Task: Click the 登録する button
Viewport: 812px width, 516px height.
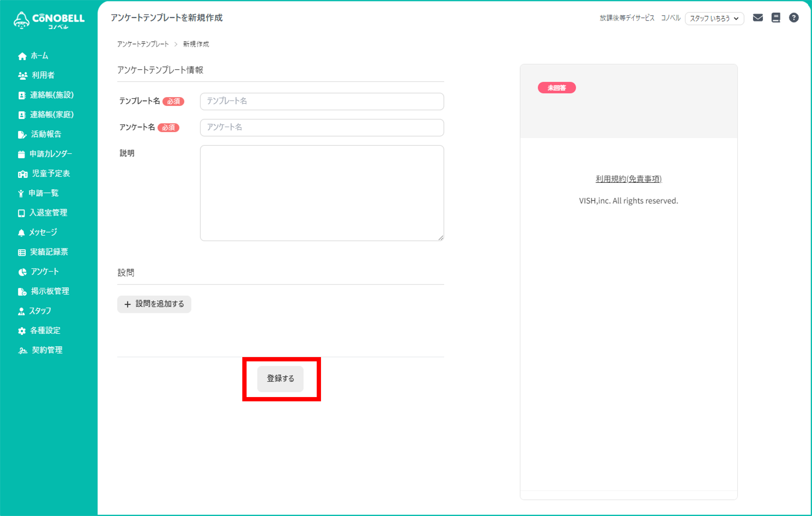Action: click(x=280, y=379)
